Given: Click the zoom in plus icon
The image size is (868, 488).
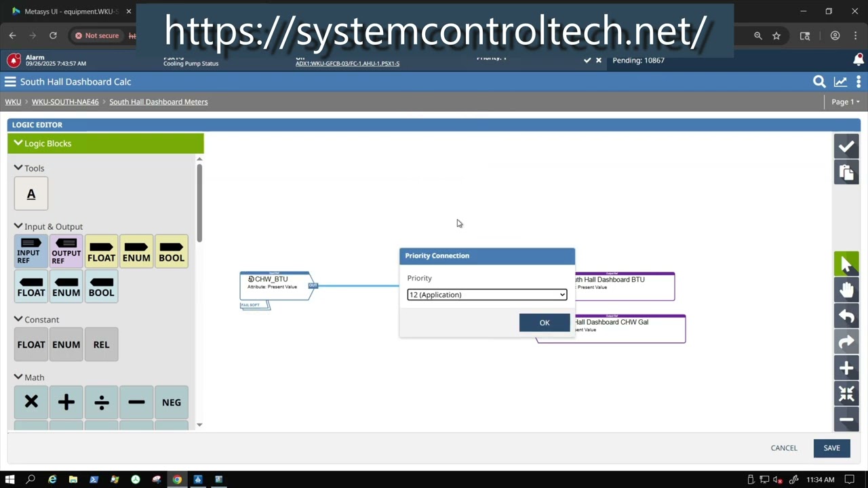Looking at the screenshot, I should point(846,368).
